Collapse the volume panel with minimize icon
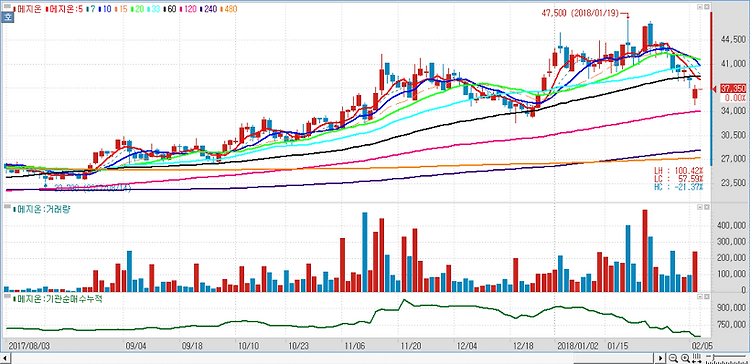 tap(699, 207)
